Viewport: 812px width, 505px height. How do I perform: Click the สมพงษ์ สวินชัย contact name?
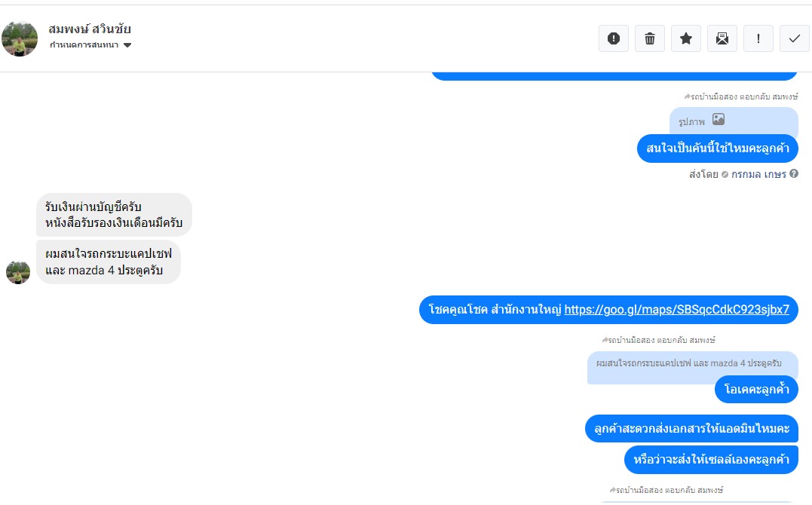[90, 29]
